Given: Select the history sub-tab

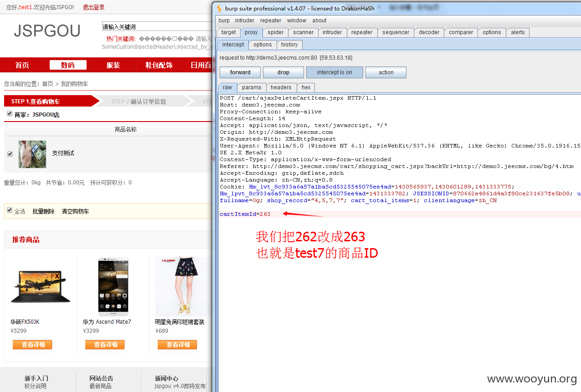Looking at the screenshot, I should tap(289, 45).
